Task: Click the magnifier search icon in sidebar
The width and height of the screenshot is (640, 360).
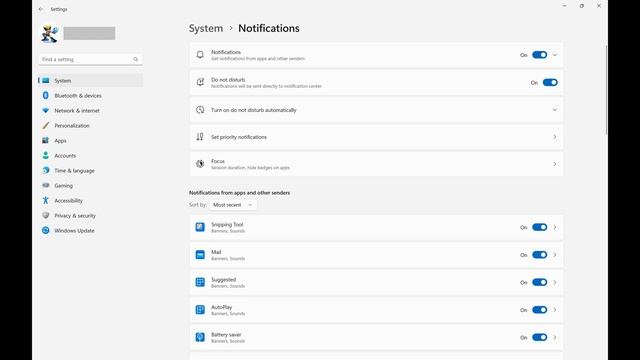Action: coord(136,60)
